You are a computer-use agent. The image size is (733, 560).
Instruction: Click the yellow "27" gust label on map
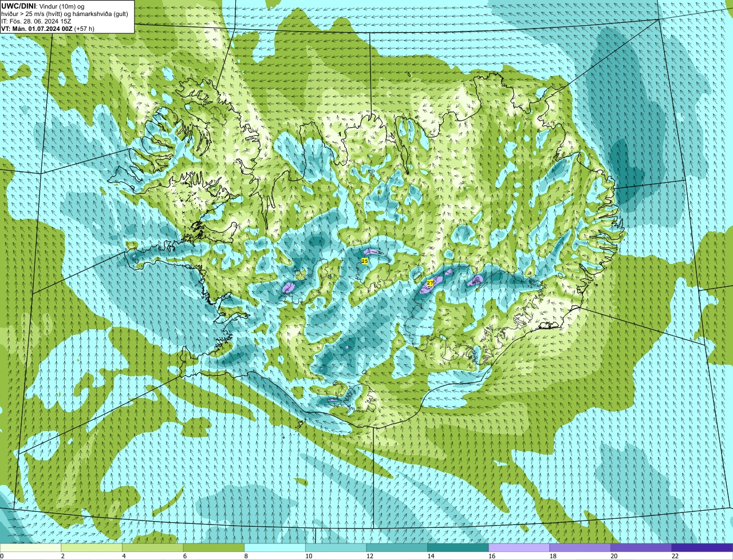tap(430, 283)
